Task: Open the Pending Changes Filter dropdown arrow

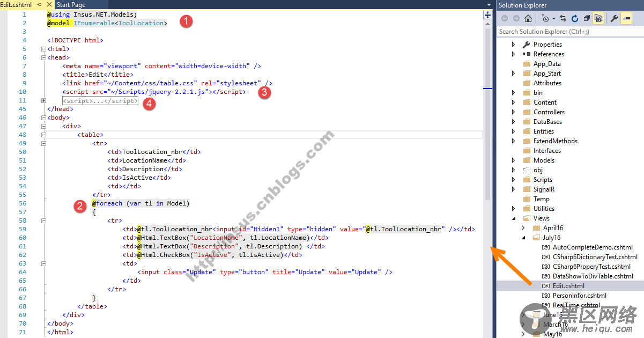Action: (x=553, y=19)
